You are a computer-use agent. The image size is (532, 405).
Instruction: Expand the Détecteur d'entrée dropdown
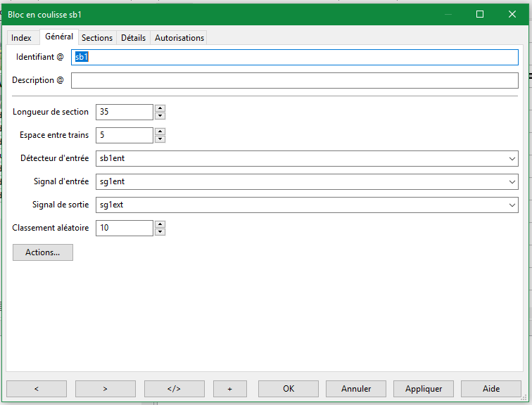[512, 159]
